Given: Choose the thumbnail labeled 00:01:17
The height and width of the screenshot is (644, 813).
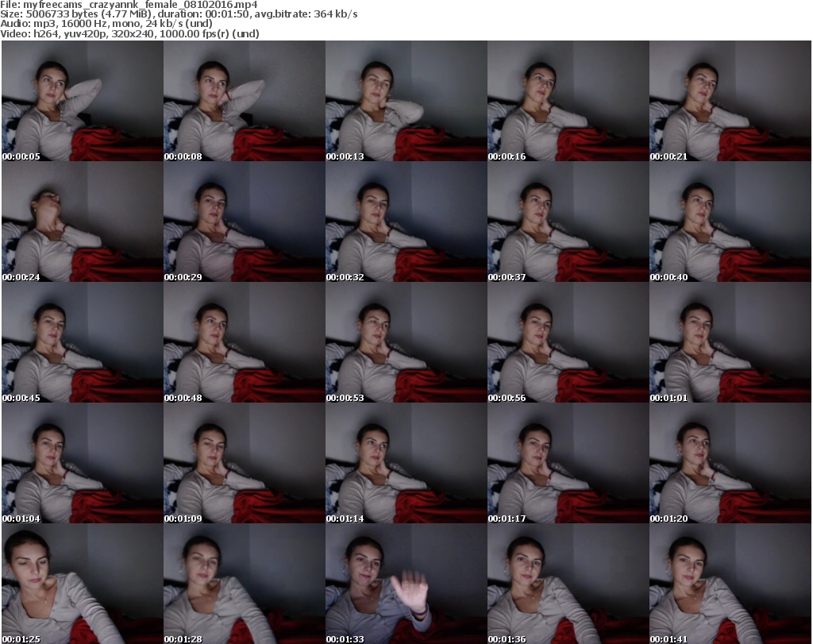Looking at the screenshot, I should 568,464.
